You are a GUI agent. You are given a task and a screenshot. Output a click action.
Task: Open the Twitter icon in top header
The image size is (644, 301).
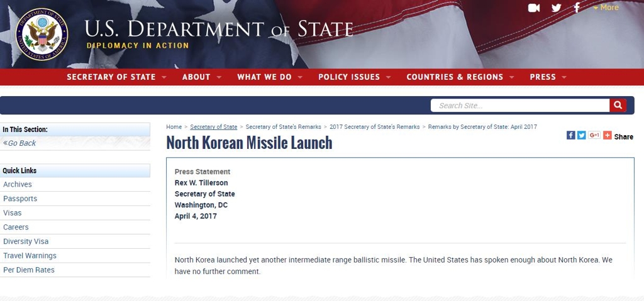[x=556, y=8]
